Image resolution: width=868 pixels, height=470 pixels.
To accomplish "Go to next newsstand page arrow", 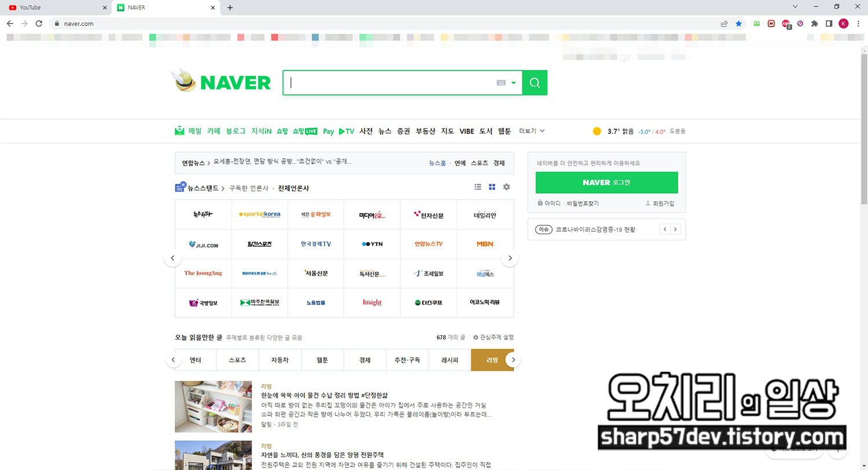I will tap(510, 258).
